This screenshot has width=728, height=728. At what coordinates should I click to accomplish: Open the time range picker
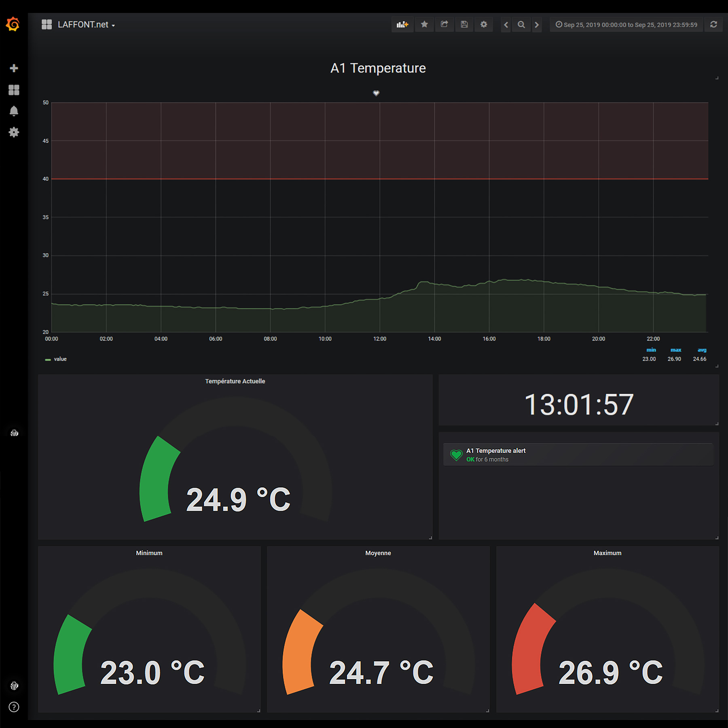[626, 25]
